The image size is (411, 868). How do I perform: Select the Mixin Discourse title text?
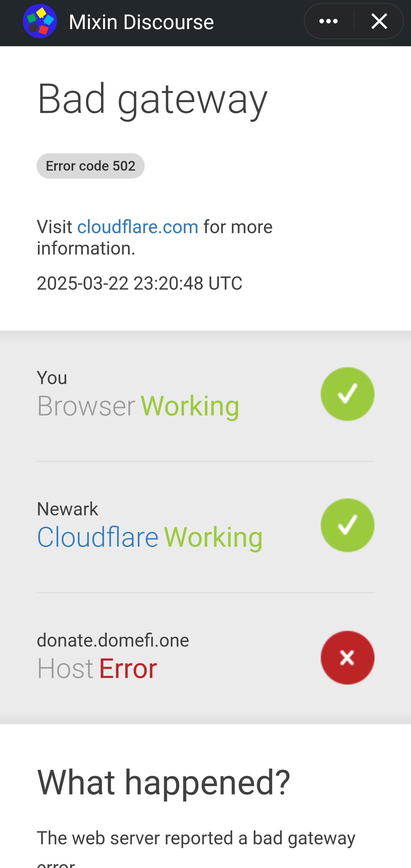coord(141,22)
